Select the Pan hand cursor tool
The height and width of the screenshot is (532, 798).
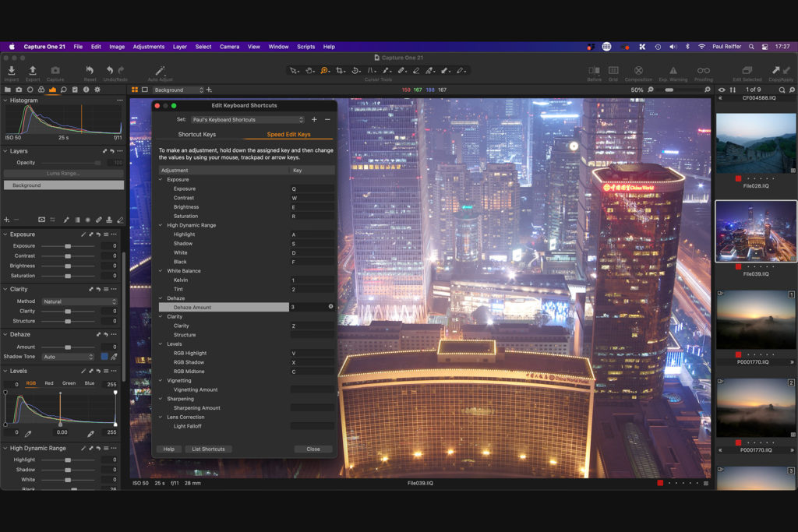[309, 71]
